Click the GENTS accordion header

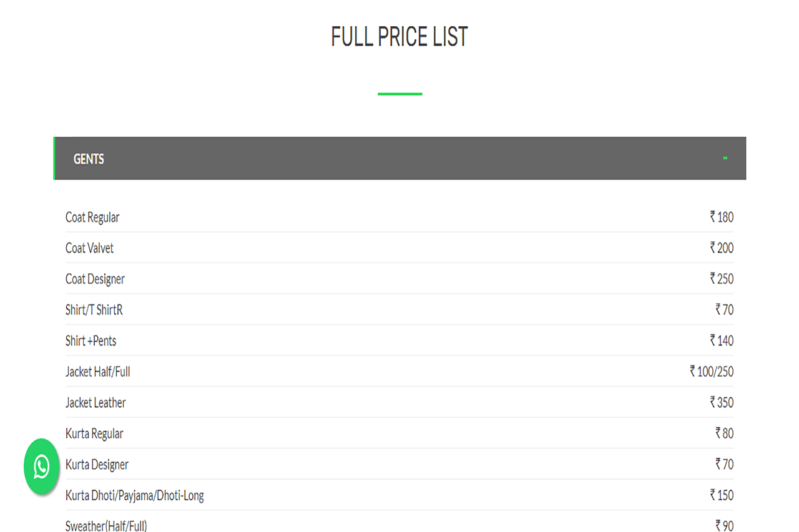coord(399,158)
